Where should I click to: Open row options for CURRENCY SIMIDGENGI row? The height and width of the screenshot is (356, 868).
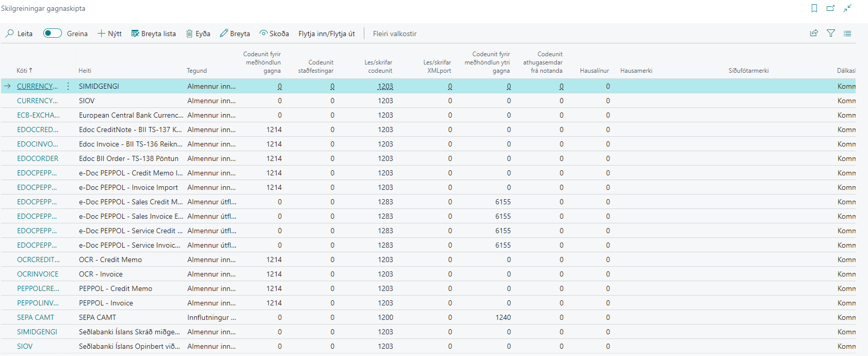pos(68,86)
